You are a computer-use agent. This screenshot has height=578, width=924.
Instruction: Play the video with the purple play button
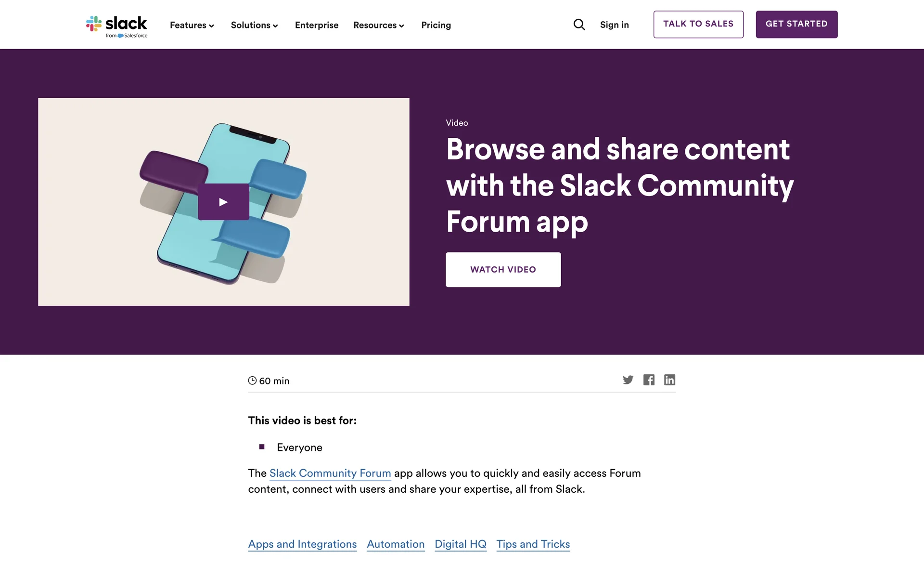point(223,202)
